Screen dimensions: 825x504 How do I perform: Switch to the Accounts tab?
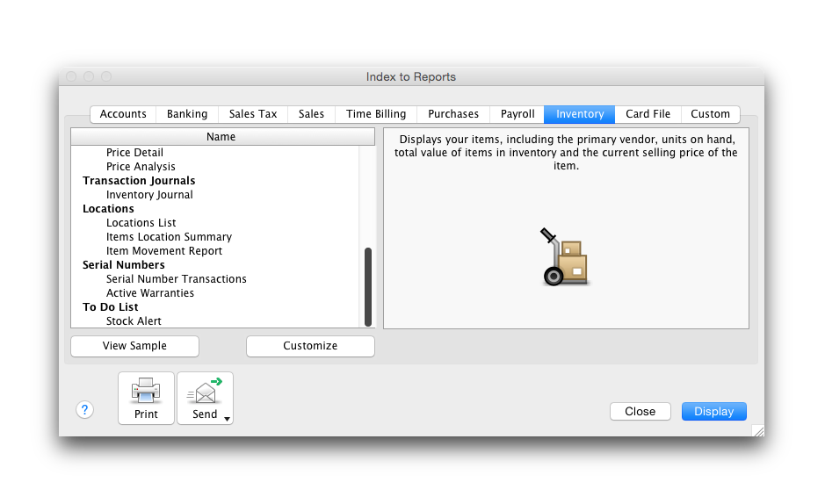(123, 114)
